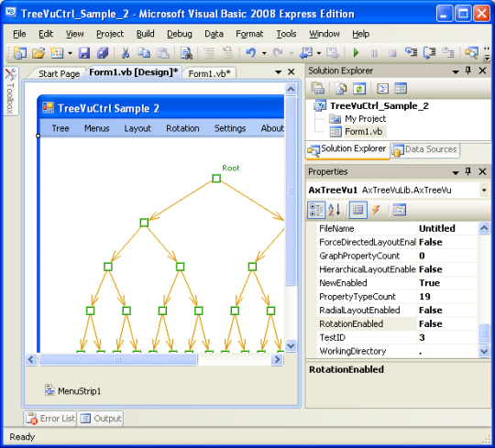
Task: Sort Properties alphabetically
Action: click(x=335, y=210)
